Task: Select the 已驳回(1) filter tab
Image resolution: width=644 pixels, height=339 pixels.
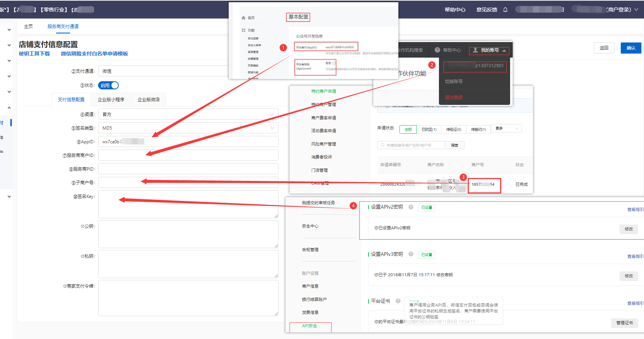Action: (429, 129)
